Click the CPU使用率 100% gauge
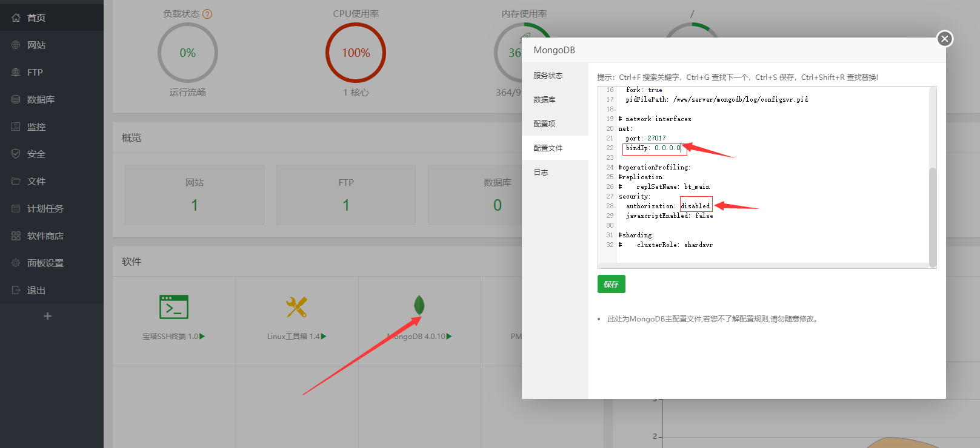This screenshot has width=980, height=448. [x=356, y=53]
